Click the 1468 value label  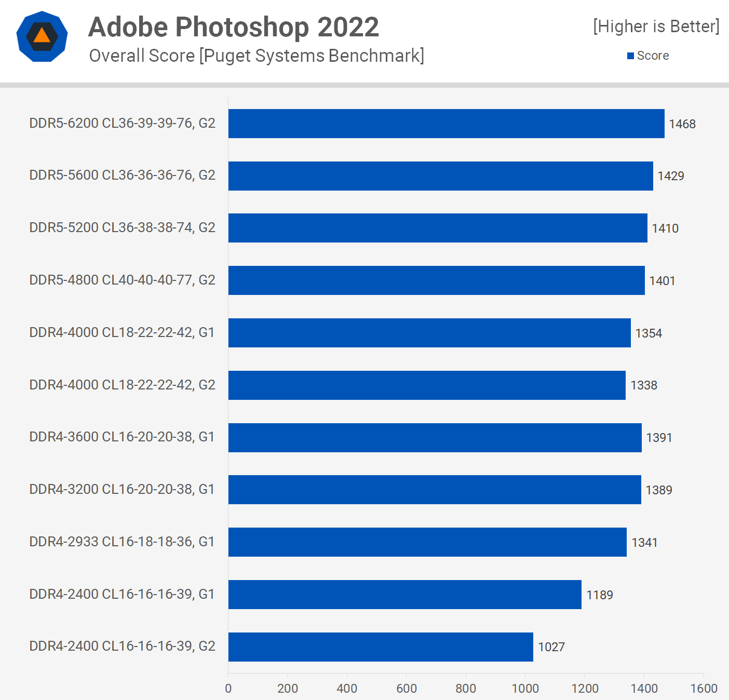pyautogui.click(x=682, y=124)
